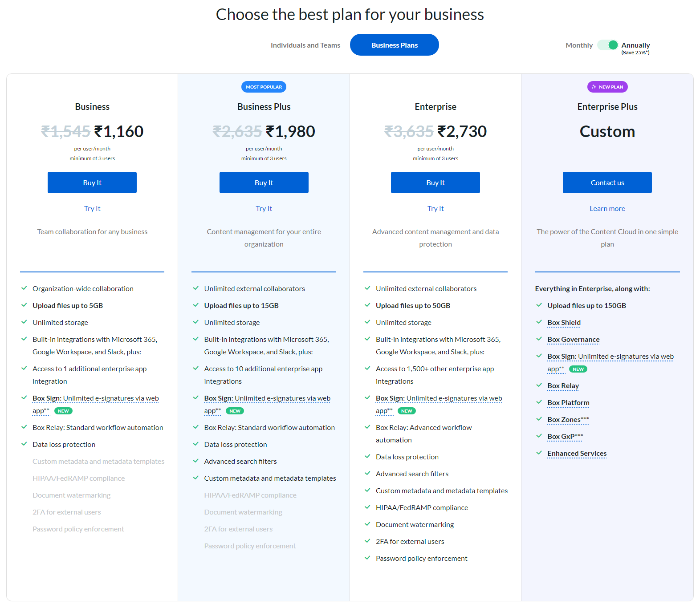The image size is (700, 608).
Task: Switch to Individuals and Teams tab
Action: coord(305,45)
